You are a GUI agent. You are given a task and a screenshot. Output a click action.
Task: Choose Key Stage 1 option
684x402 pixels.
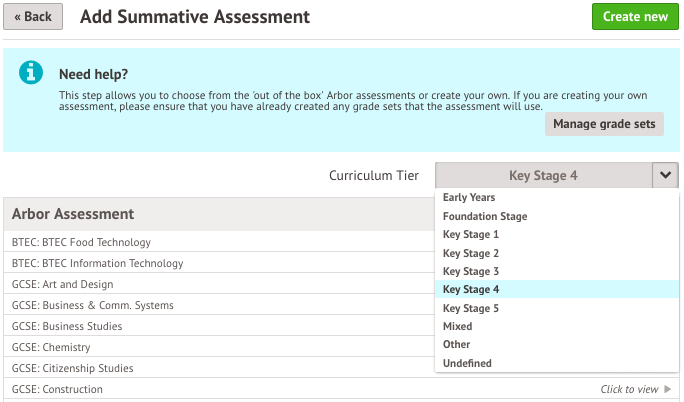(557, 235)
